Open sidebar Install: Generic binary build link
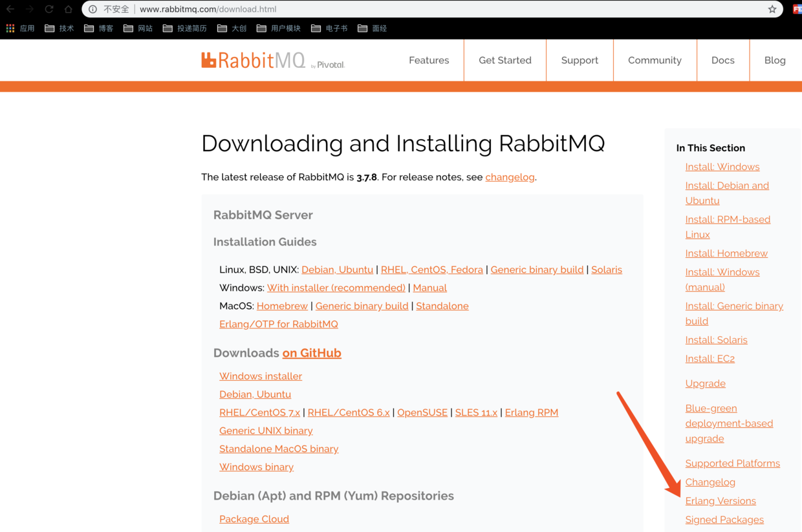 (734, 314)
